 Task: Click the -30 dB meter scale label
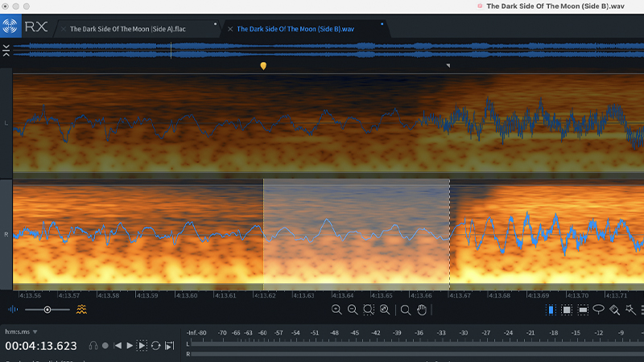(464, 333)
